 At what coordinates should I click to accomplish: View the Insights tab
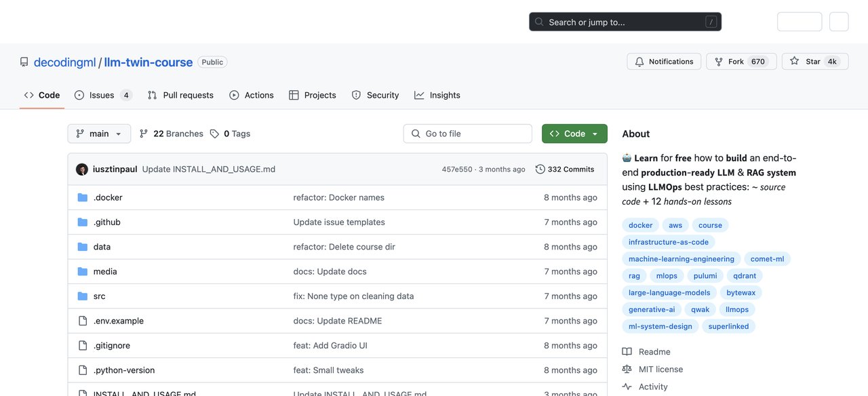pyautogui.click(x=437, y=95)
